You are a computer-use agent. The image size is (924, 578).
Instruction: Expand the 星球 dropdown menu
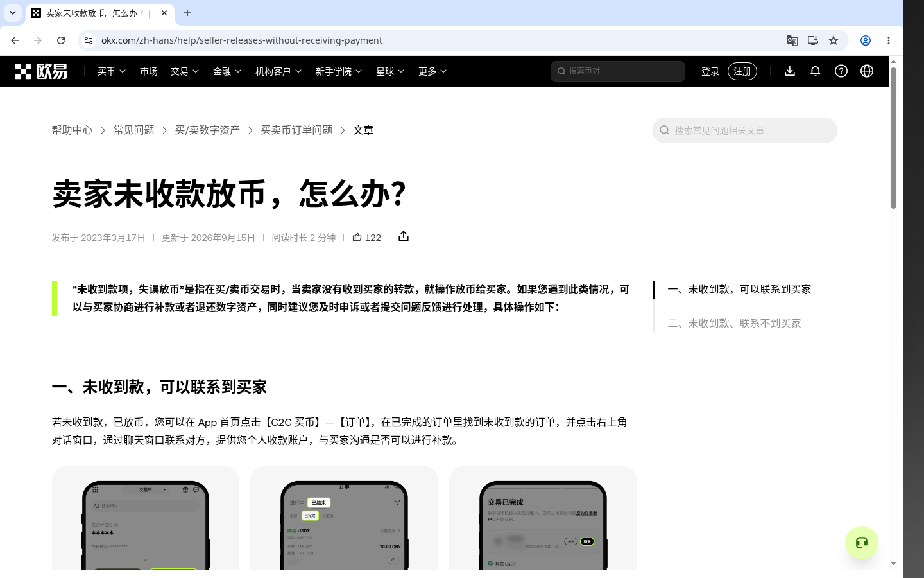(390, 71)
